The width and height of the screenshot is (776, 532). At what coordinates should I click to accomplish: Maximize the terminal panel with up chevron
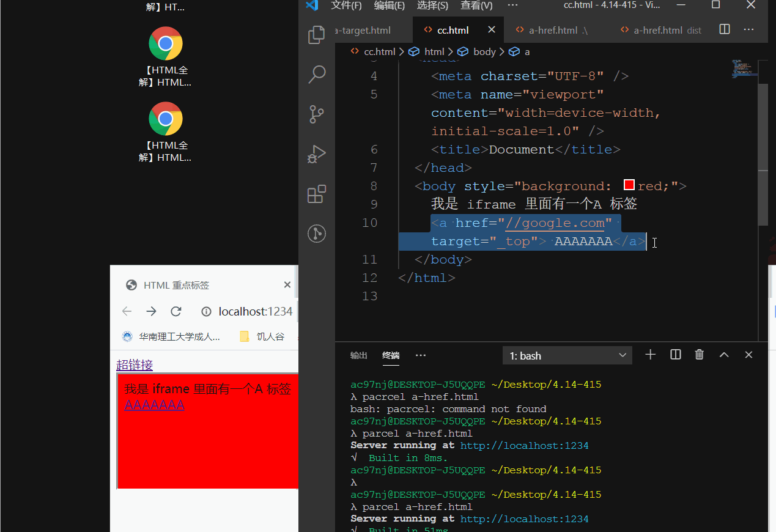click(724, 355)
